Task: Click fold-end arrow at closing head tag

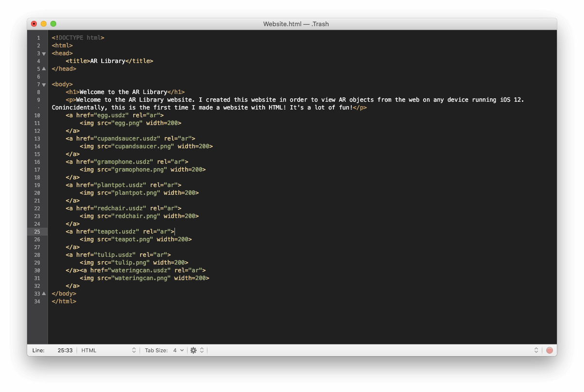Action: coord(44,69)
